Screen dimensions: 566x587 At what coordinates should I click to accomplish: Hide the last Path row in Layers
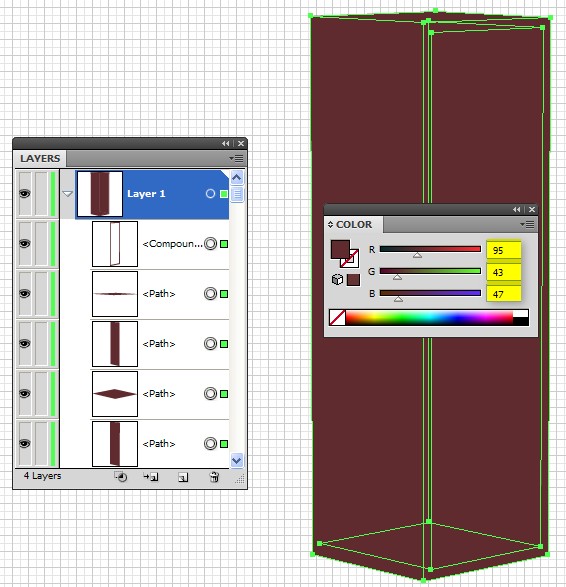pyautogui.click(x=25, y=444)
